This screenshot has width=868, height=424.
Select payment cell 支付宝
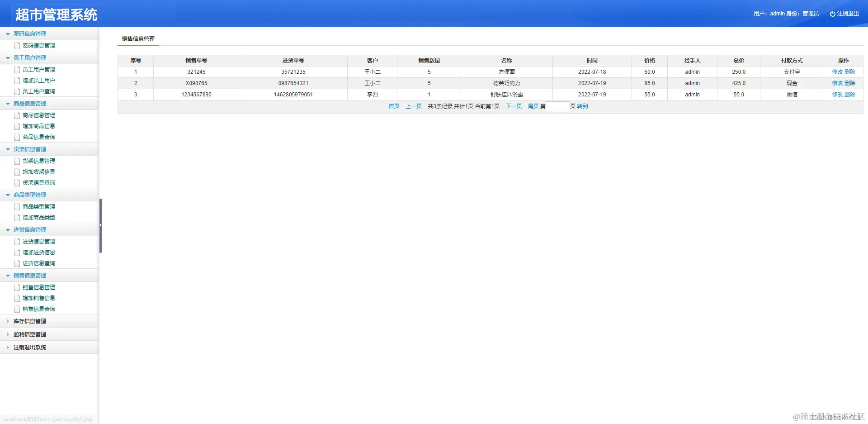(792, 72)
